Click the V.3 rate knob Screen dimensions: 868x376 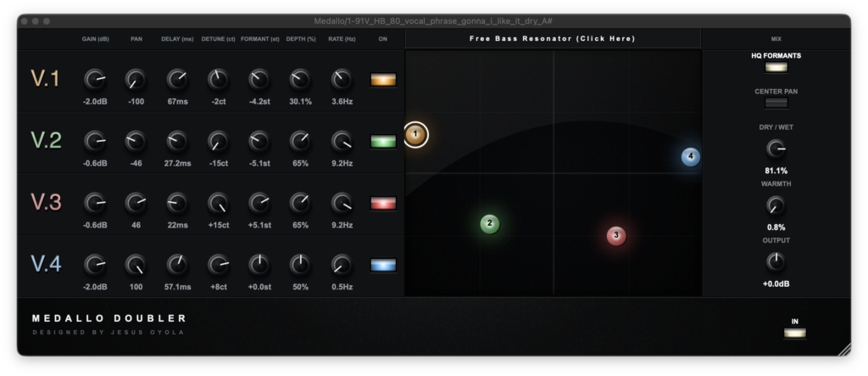click(x=342, y=203)
